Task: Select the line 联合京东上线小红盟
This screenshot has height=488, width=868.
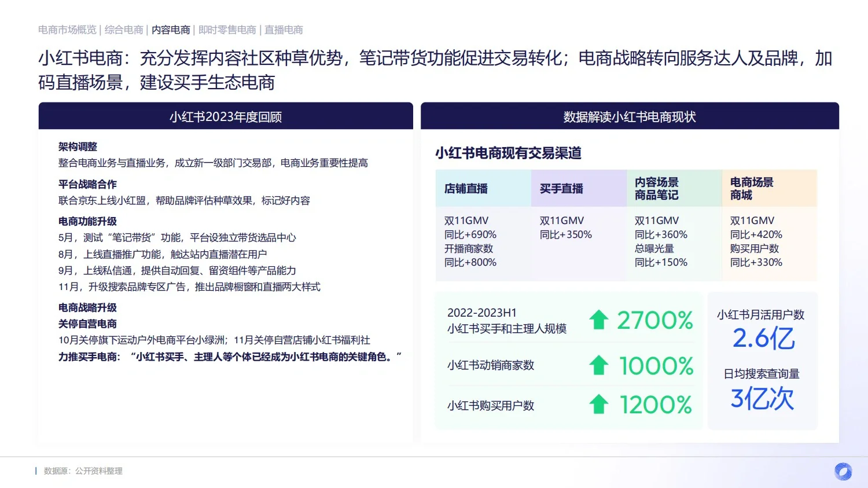Action: [184, 201]
